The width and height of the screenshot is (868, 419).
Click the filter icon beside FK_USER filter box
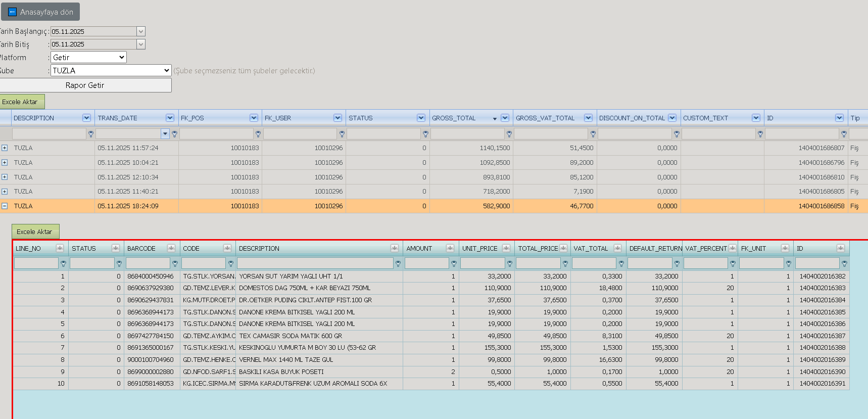[342, 134]
